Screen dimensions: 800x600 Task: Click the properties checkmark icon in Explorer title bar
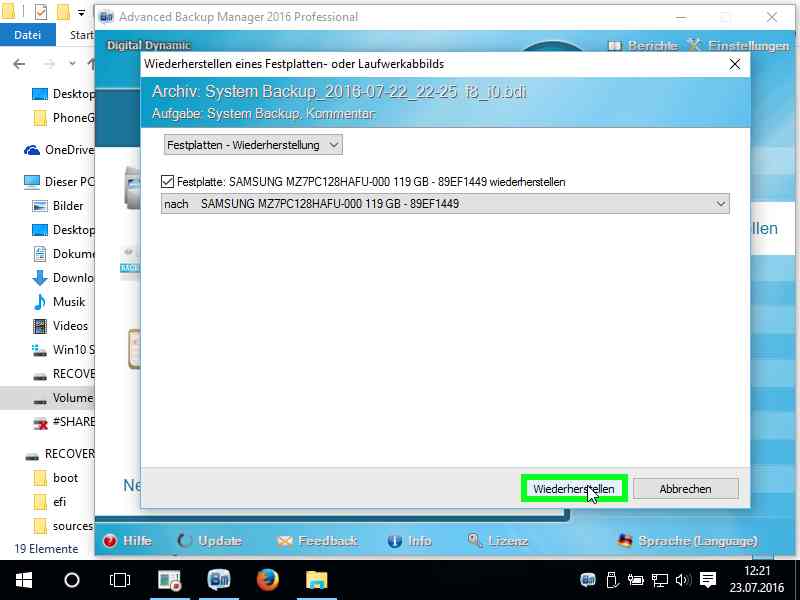tap(41, 12)
